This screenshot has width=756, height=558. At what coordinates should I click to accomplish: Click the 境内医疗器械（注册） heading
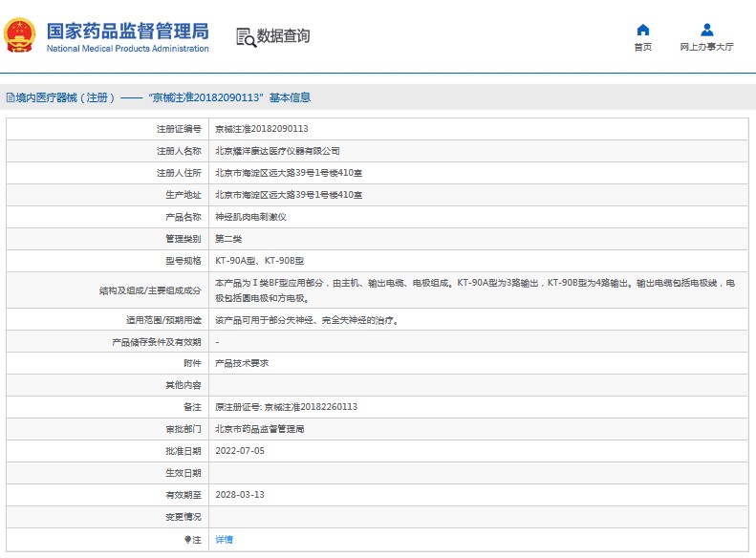[x=65, y=97]
